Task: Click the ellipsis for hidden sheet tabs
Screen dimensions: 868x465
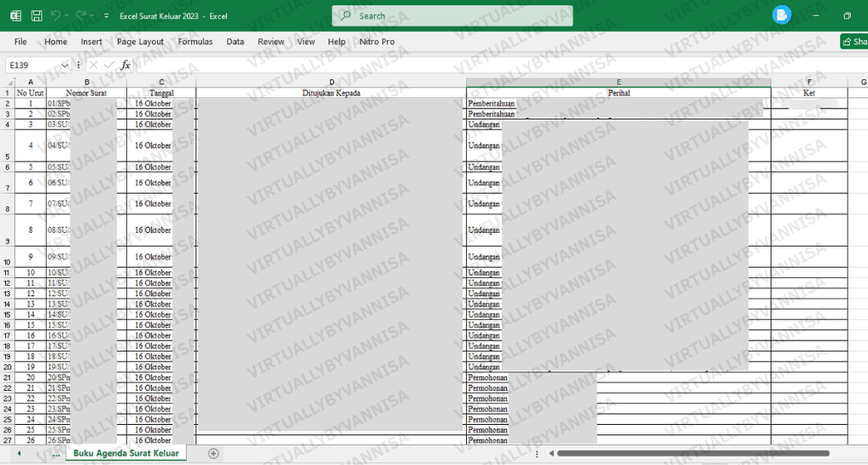Action: 56,454
